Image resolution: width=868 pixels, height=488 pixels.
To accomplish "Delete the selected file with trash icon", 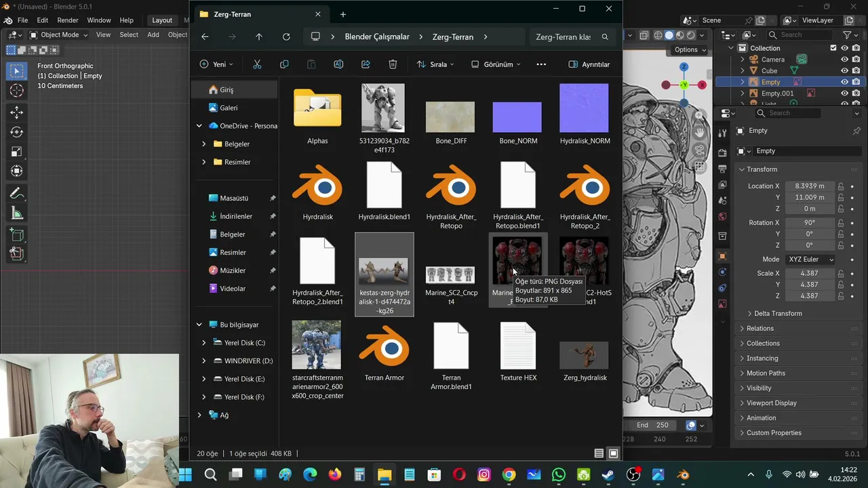I will click(x=393, y=64).
